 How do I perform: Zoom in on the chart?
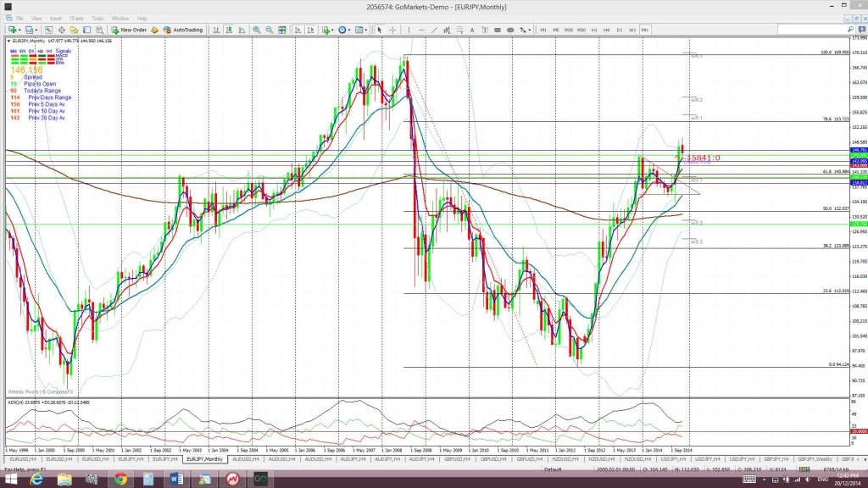[x=256, y=30]
